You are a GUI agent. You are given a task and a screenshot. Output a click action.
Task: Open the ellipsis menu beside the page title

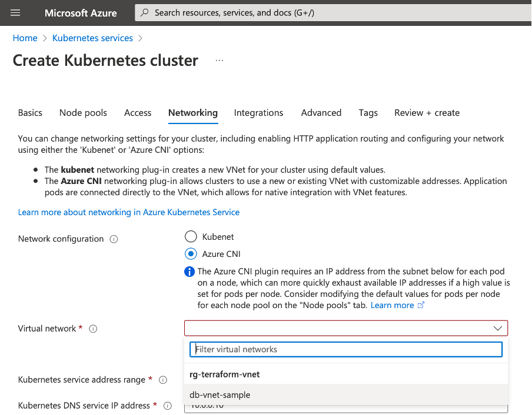click(220, 61)
